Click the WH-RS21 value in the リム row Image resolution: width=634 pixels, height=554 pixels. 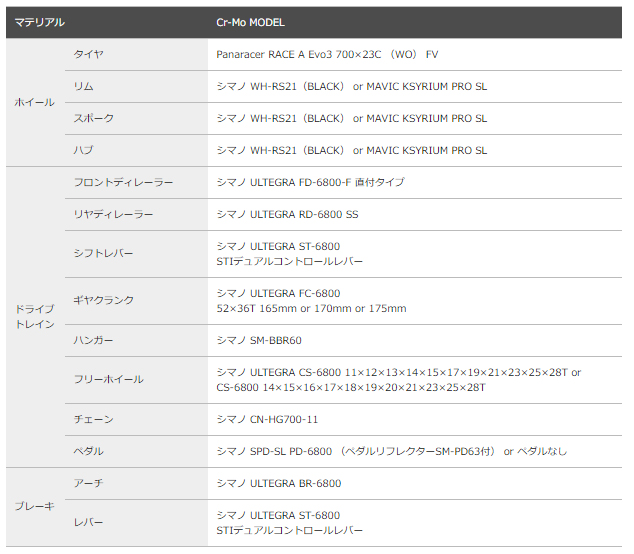point(351,86)
